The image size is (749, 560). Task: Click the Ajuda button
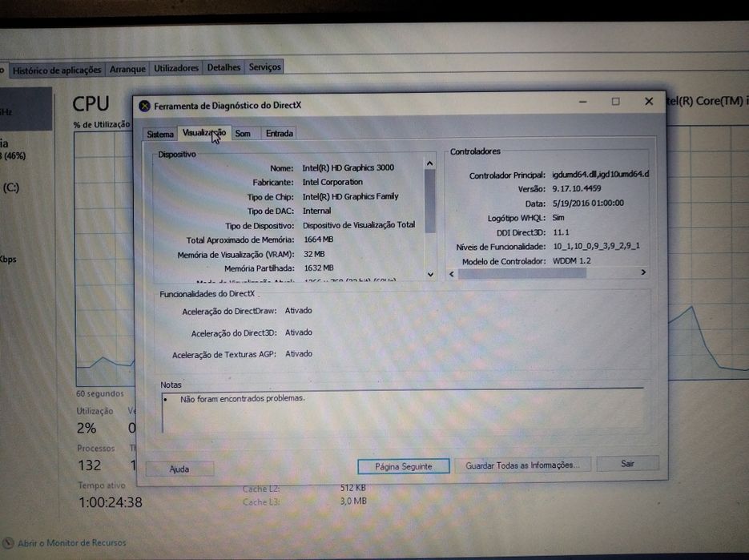(179, 469)
